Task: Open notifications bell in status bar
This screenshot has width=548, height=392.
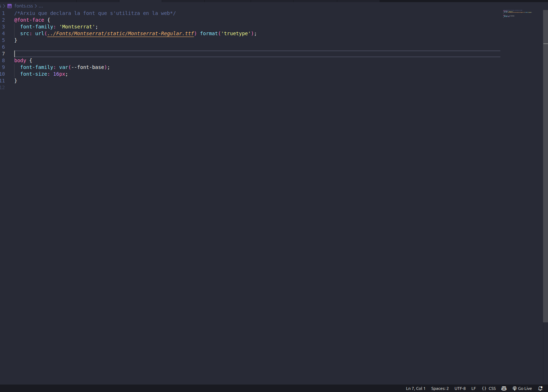Action: [540, 388]
